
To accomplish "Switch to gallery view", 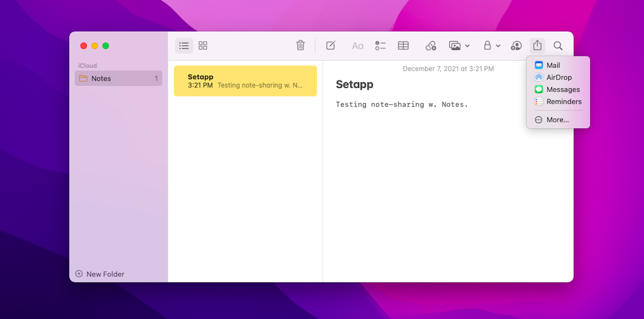I will pyautogui.click(x=203, y=45).
